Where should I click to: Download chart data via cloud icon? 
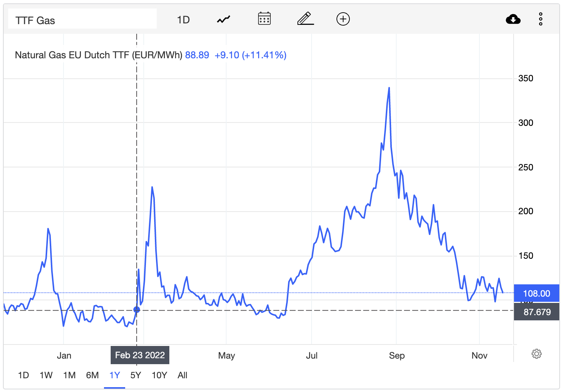click(x=513, y=19)
